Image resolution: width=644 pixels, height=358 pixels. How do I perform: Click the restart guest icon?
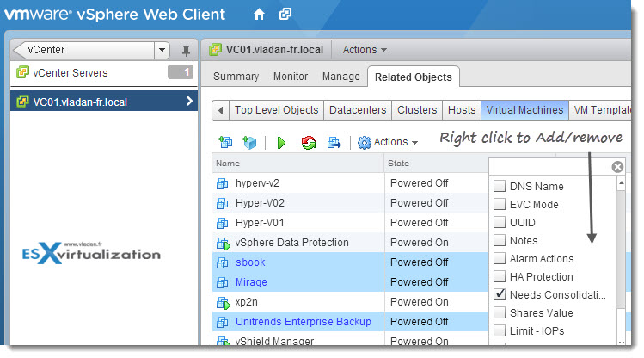click(308, 143)
